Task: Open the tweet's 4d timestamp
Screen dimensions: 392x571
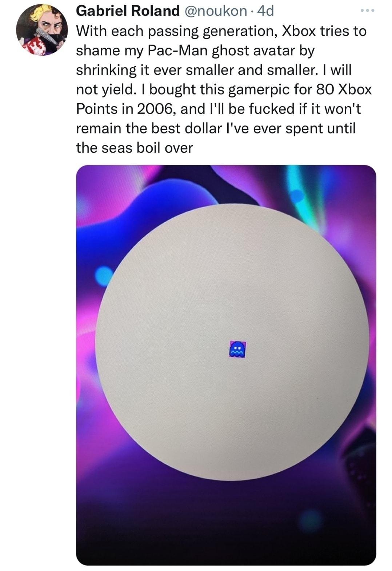Action: point(265,11)
